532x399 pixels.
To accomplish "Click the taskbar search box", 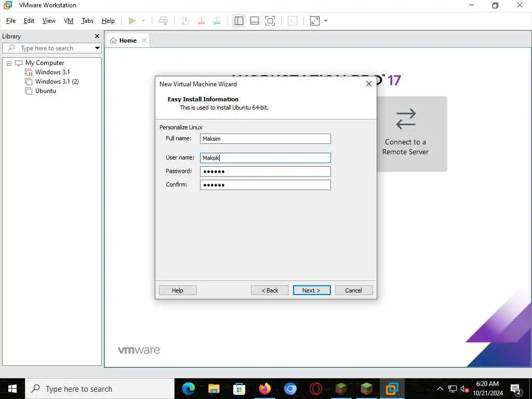I will 99,389.
